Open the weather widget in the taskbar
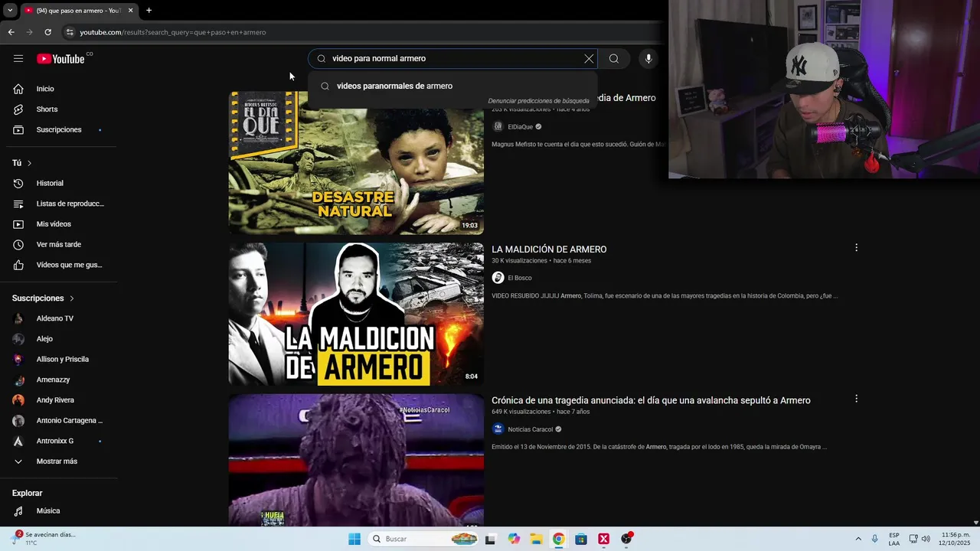980x551 pixels. click(x=46, y=539)
